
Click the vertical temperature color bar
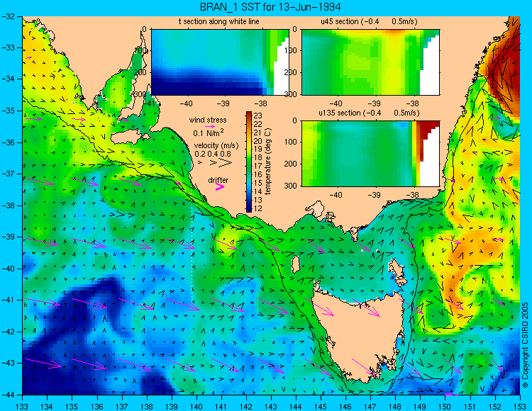[249, 162]
